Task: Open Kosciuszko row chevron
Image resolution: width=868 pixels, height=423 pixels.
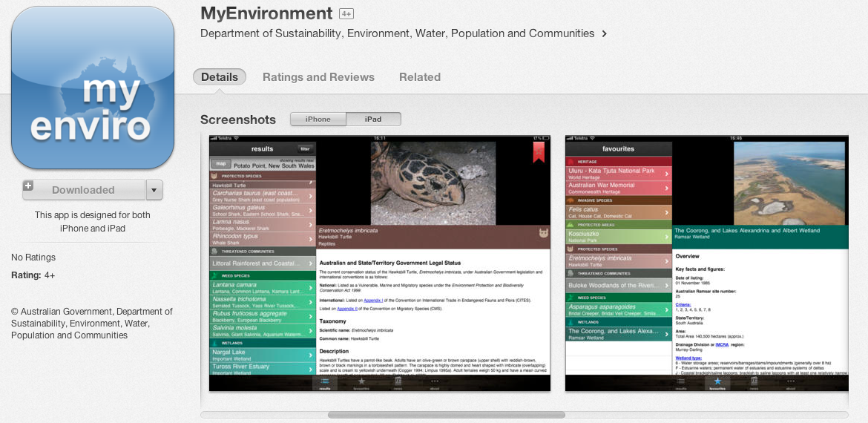Action: pyautogui.click(x=666, y=237)
